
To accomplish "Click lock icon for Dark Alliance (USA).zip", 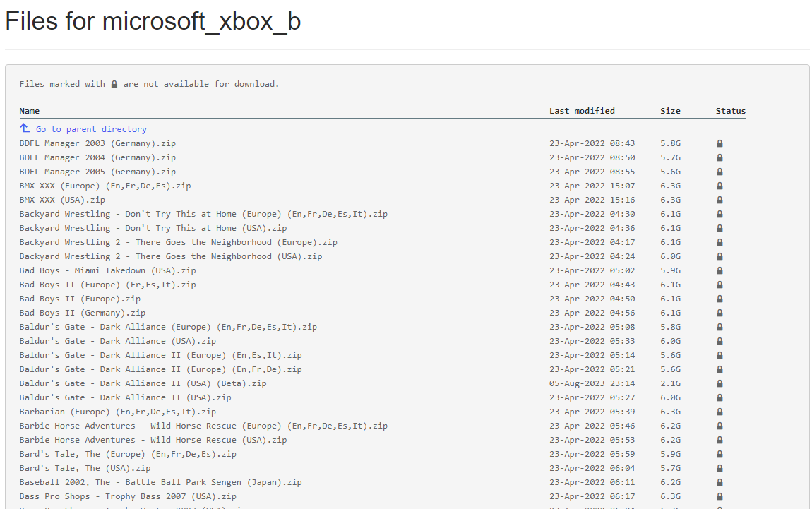I will tap(720, 341).
